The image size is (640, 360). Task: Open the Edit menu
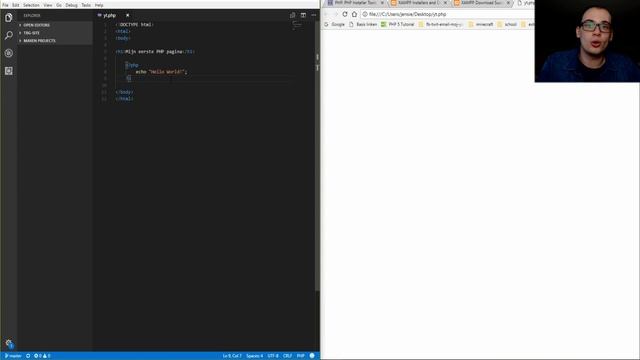[x=16, y=5]
